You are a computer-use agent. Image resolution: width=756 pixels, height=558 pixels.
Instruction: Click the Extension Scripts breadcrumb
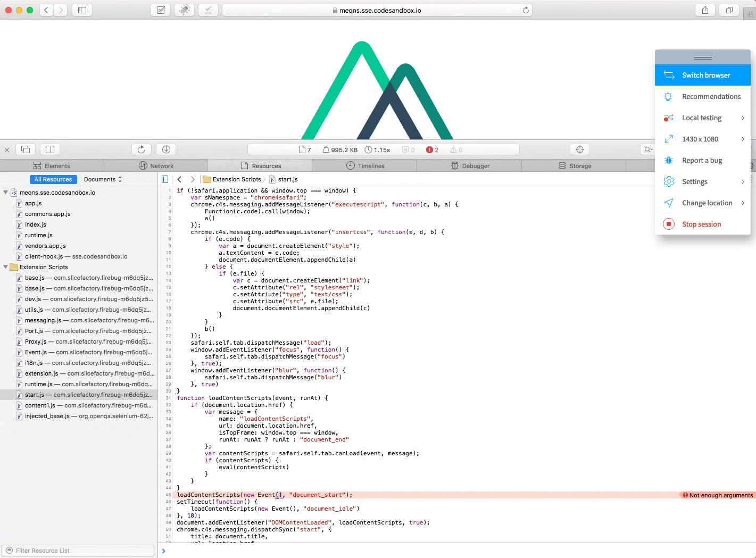coord(232,179)
